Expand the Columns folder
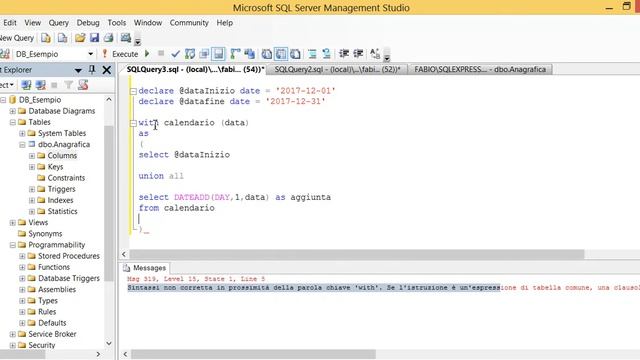 coord(32,156)
